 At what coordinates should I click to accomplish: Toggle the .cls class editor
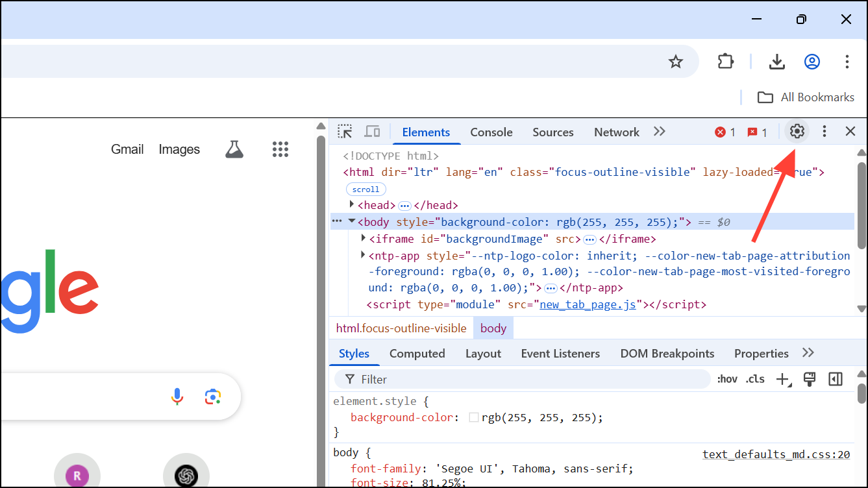(755, 379)
